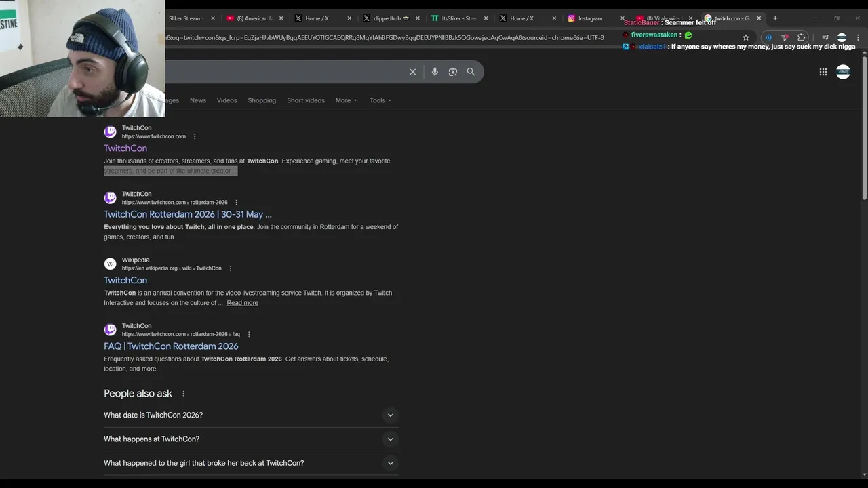The image size is (868, 488).
Task: Open the Tools dropdown
Action: pyautogui.click(x=380, y=100)
